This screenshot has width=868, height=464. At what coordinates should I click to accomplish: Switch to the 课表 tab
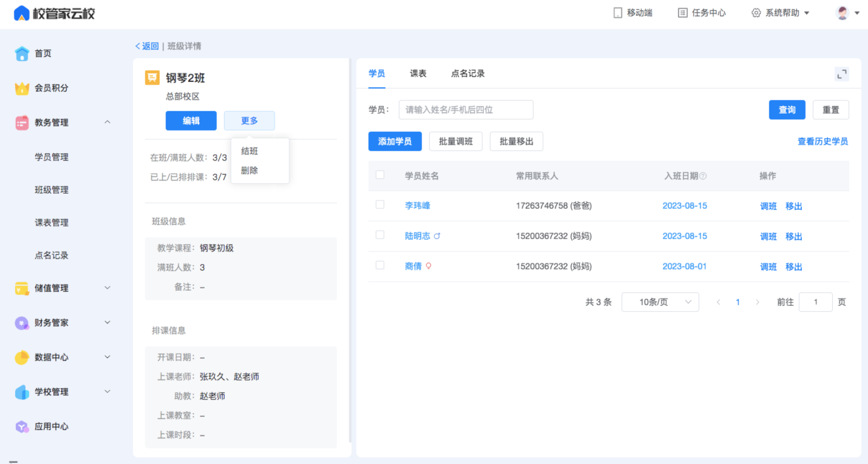418,73
